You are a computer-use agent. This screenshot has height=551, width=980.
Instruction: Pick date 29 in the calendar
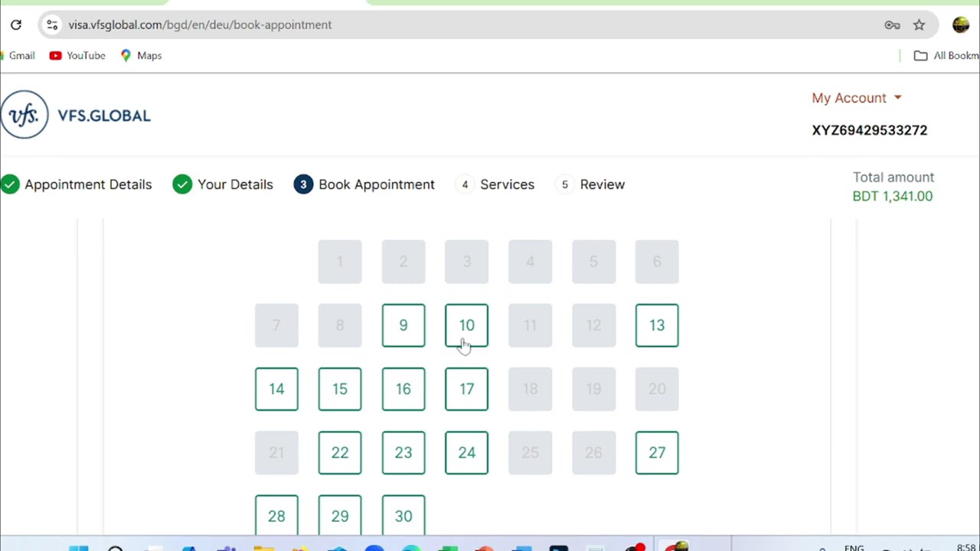pyautogui.click(x=340, y=515)
